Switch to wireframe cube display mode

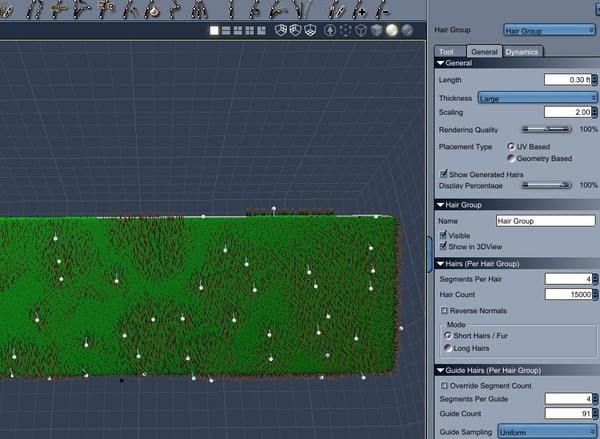[361, 30]
